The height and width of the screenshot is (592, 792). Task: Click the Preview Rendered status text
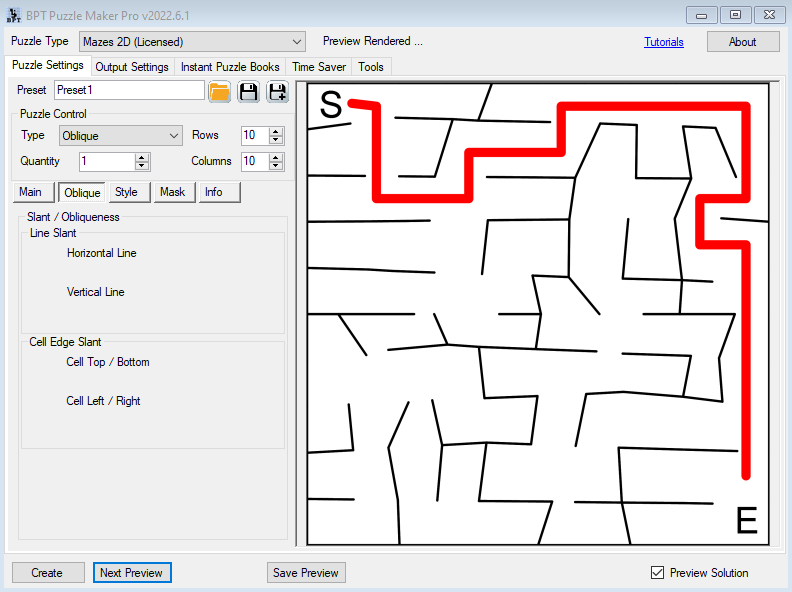click(x=373, y=41)
